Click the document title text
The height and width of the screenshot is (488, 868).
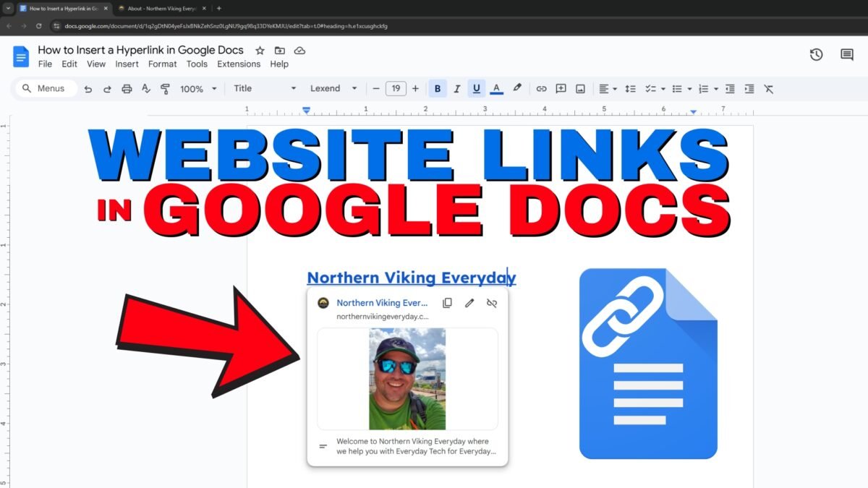(142, 51)
